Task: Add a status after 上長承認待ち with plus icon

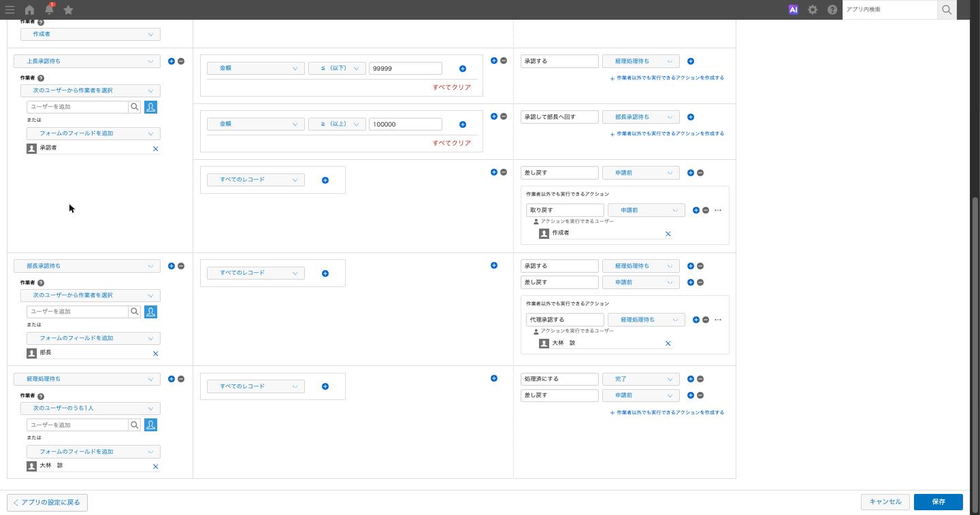Action: point(171,61)
